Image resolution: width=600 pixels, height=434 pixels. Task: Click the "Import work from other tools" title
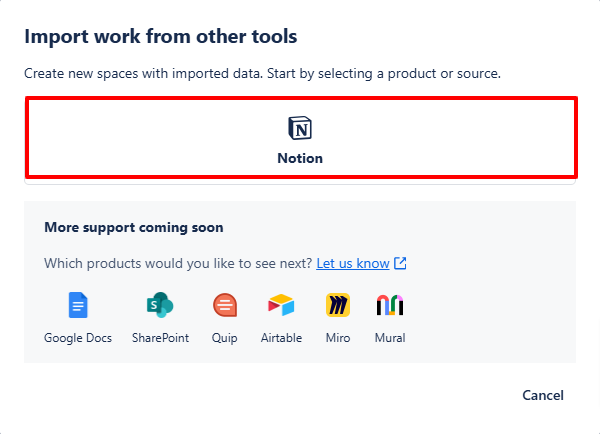click(161, 37)
